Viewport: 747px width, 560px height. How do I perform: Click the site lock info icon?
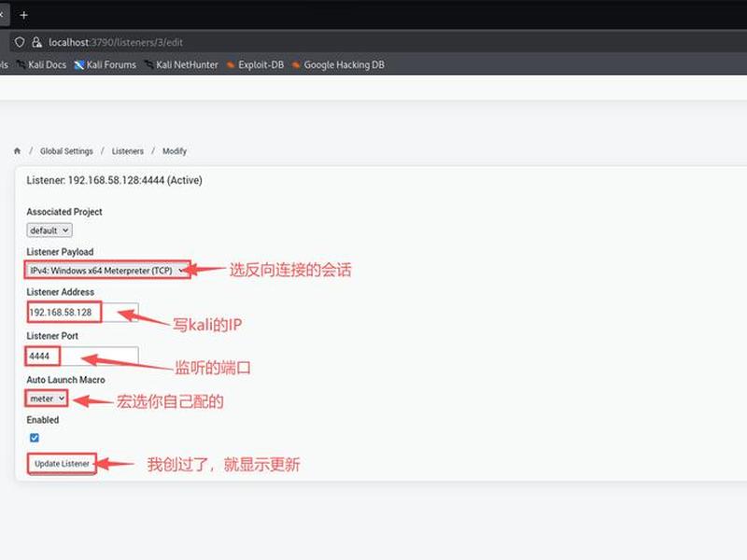[x=36, y=42]
